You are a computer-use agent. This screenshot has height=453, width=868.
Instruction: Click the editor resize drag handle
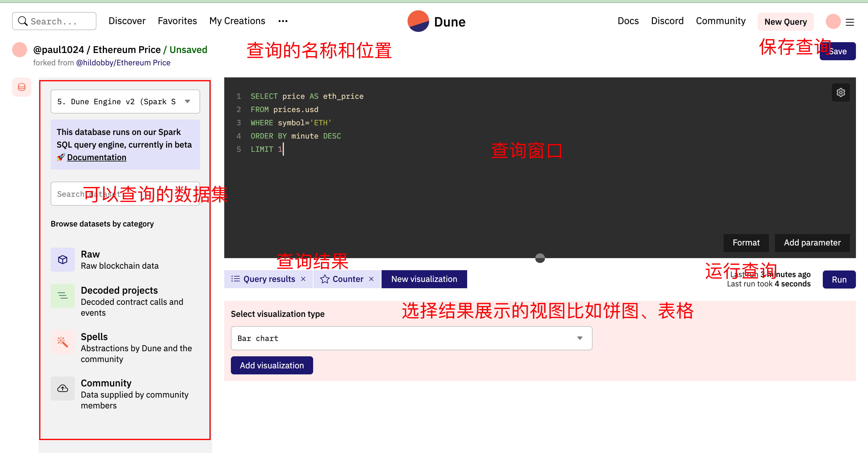point(540,258)
